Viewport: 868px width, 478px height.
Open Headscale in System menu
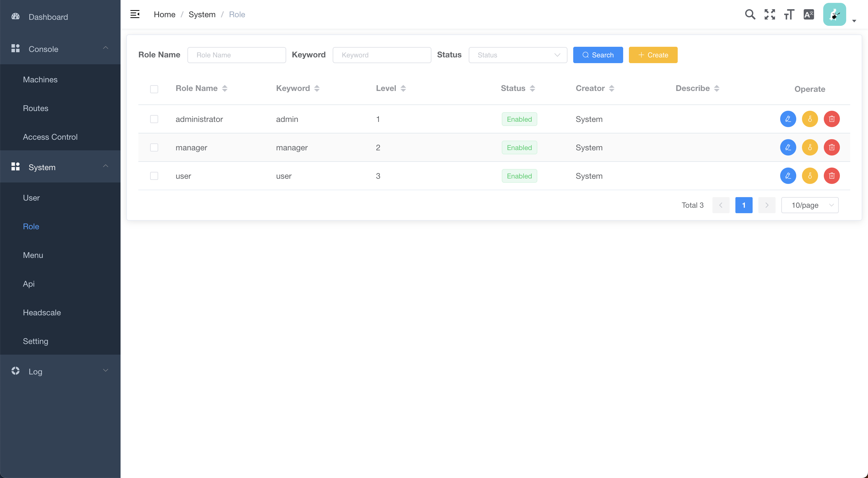[x=42, y=312]
